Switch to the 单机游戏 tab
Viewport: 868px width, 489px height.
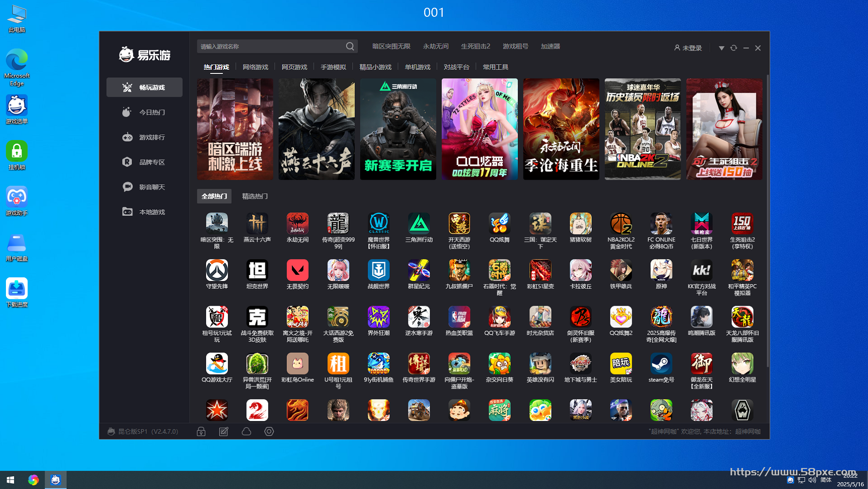tap(418, 67)
